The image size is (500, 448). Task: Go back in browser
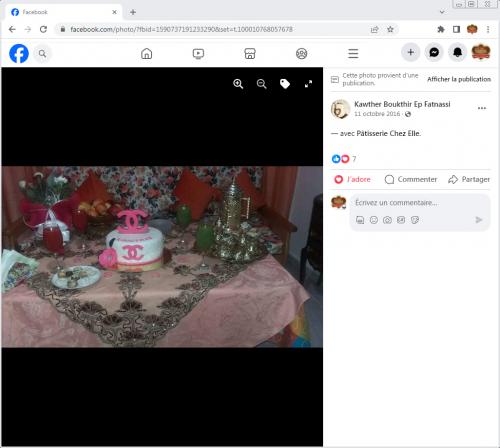point(12,29)
